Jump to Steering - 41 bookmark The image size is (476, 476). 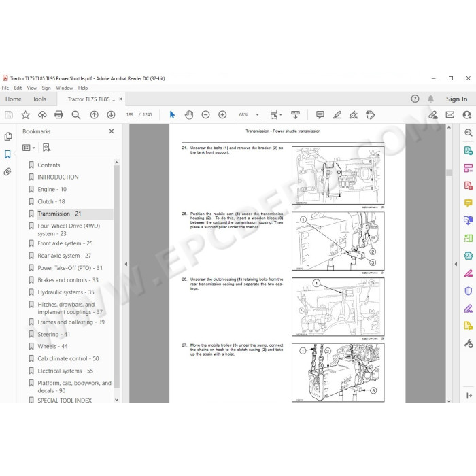54,334
